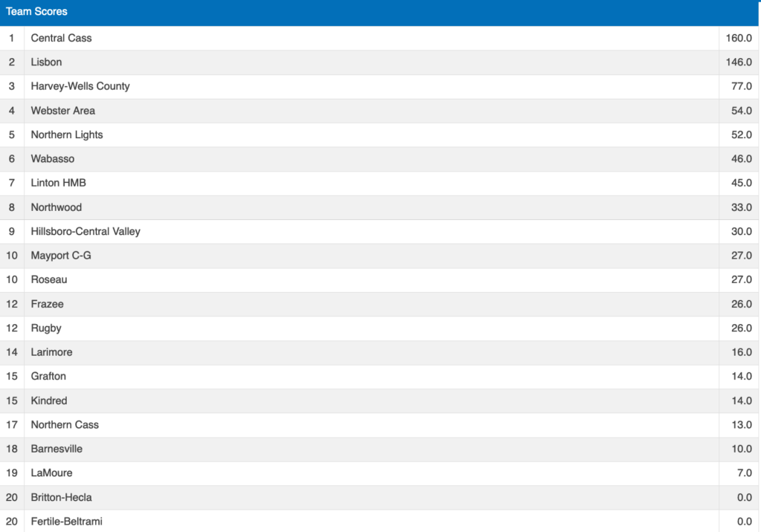Select Northern Lights team entry

(x=67, y=134)
